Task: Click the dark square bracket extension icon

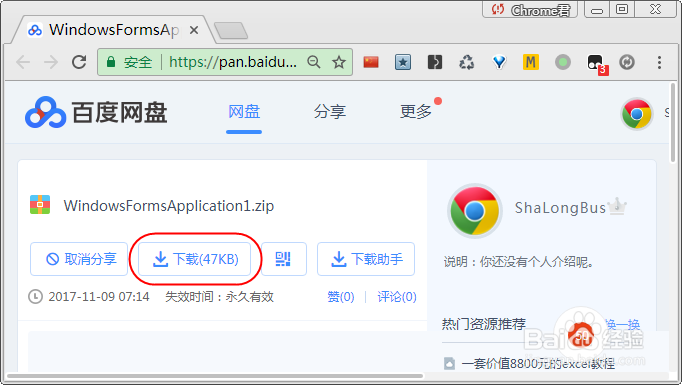Action: coord(435,62)
